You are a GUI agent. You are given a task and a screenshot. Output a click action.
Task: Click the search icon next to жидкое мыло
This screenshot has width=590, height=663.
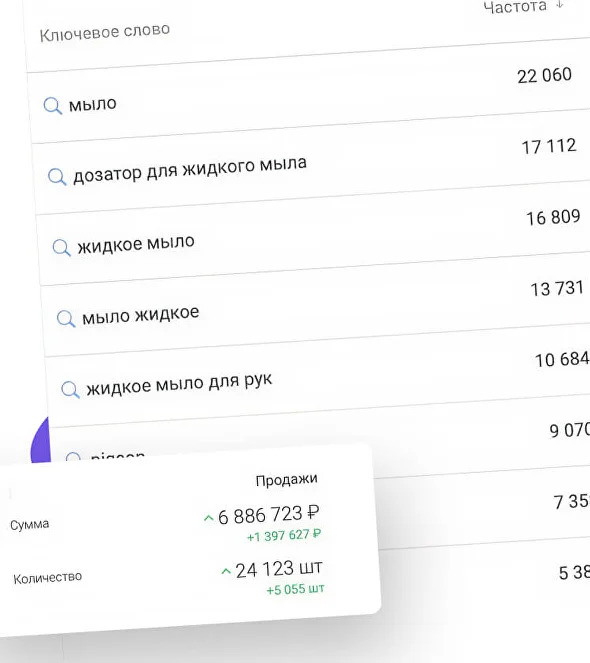61,248
